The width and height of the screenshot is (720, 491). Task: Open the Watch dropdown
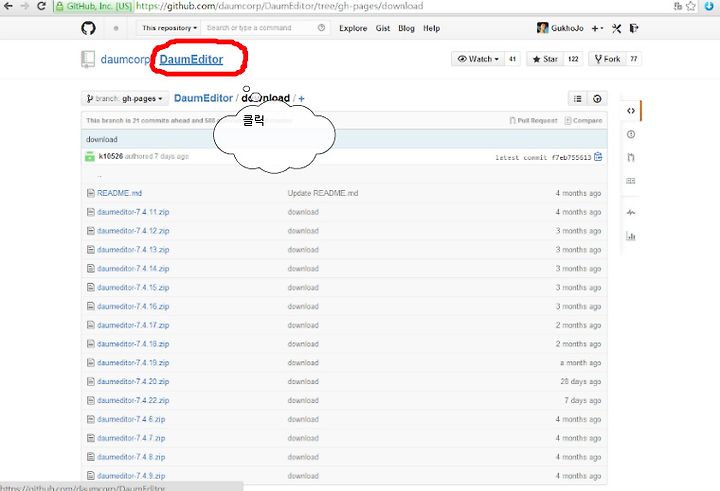click(478, 59)
